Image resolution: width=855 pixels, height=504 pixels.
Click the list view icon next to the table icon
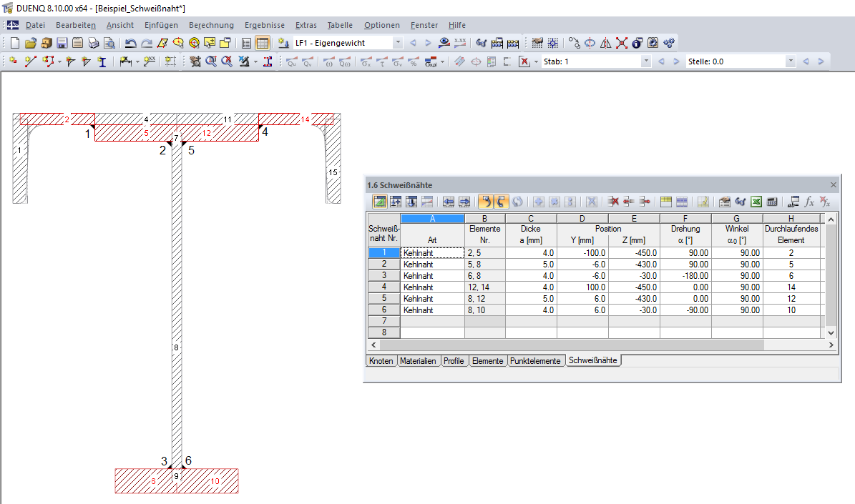[x=246, y=43]
